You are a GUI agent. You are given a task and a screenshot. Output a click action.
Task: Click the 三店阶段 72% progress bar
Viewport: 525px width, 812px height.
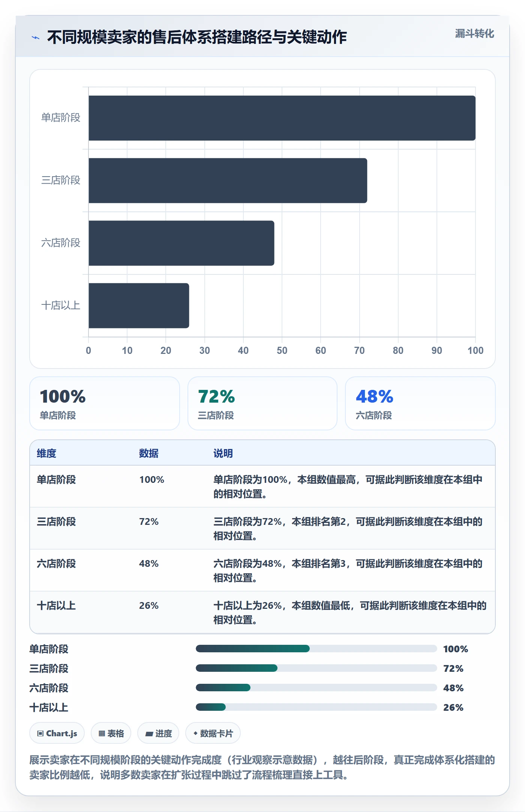pyautogui.click(x=316, y=668)
